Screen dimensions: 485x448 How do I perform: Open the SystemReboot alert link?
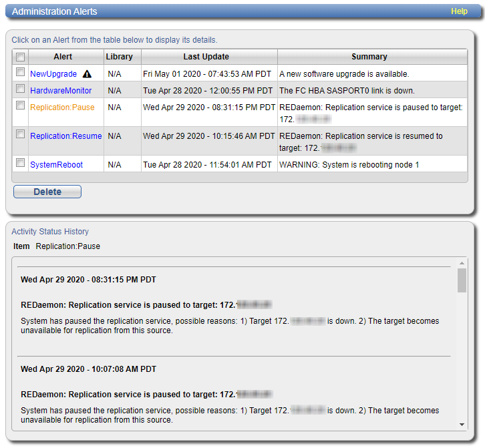[56, 164]
